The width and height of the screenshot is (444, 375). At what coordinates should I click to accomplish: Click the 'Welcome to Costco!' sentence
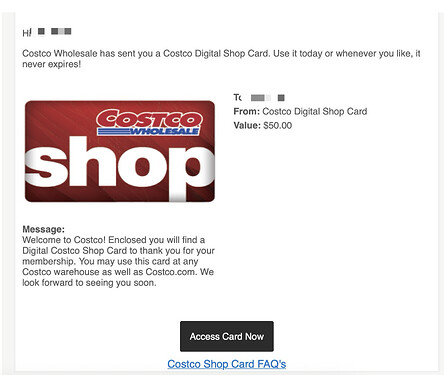(64, 240)
